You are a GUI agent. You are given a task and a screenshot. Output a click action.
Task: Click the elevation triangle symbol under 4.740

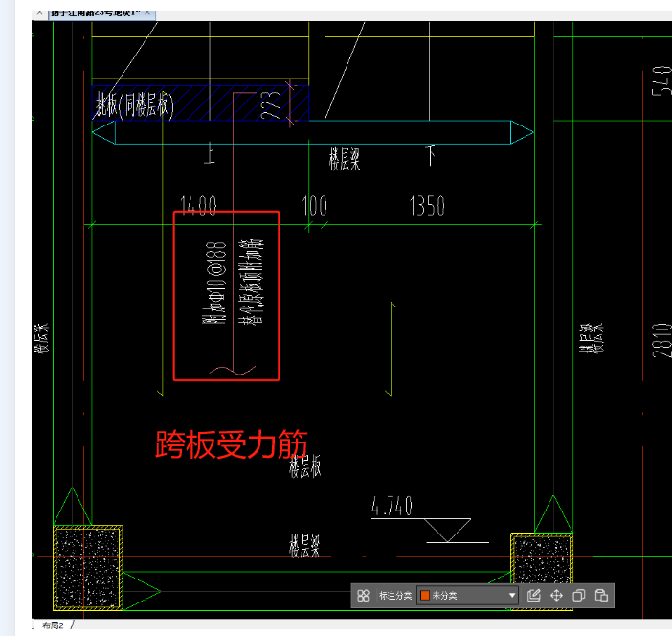[x=447, y=531]
